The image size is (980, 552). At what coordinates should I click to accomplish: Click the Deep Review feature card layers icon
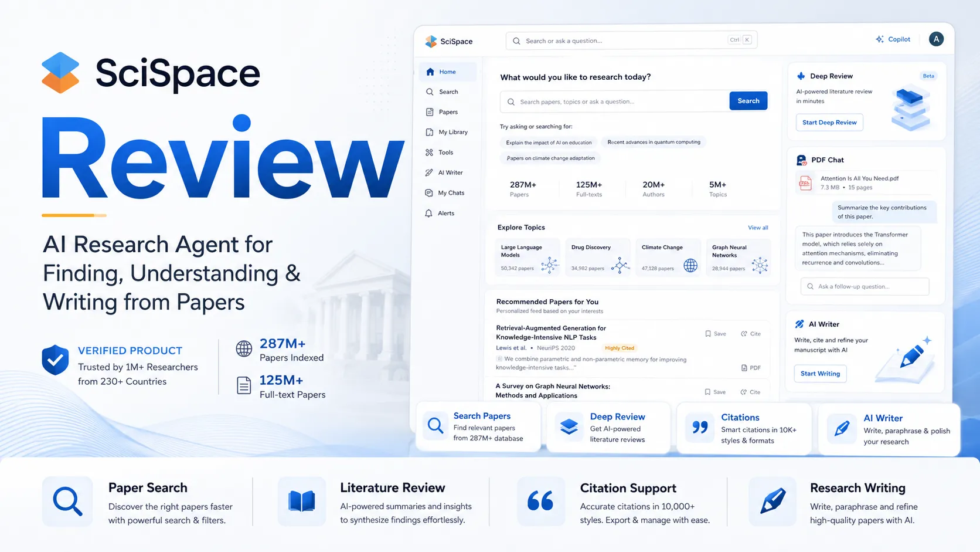569,426
